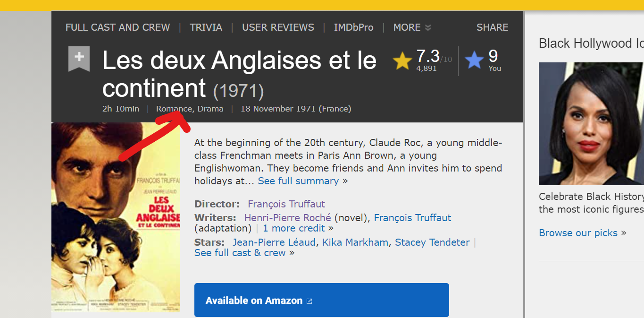Add title to Watchlist with plus ribbon
Viewport: 644px width, 318px height.
tap(79, 59)
